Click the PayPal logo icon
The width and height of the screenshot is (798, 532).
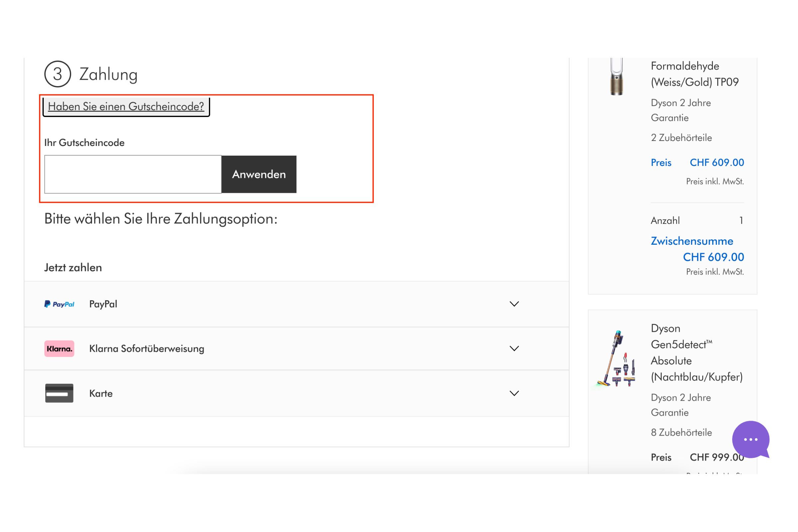coord(60,304)
